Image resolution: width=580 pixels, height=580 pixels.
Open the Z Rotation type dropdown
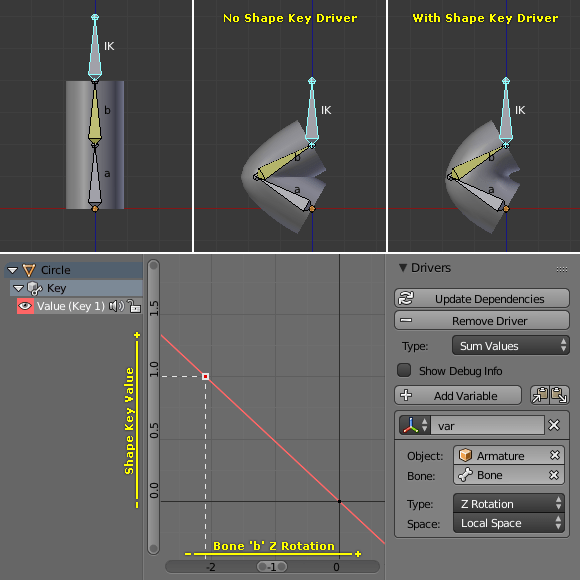click(509, 503)
